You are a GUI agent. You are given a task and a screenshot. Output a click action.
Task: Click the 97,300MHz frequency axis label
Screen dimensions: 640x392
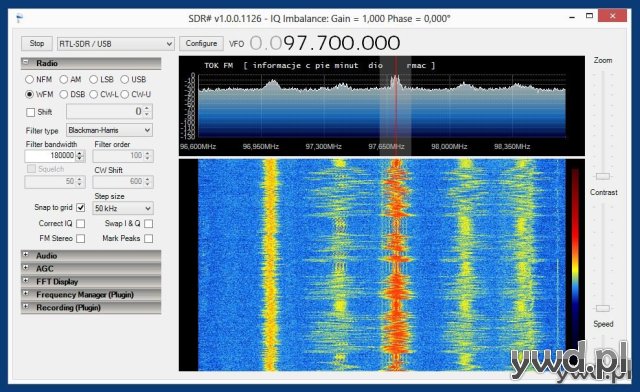click(x=323, y=147)
